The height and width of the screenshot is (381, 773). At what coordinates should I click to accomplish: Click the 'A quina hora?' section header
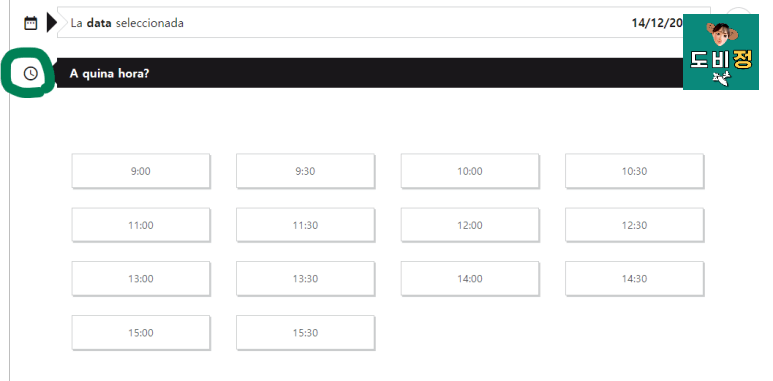click(370, 73)
